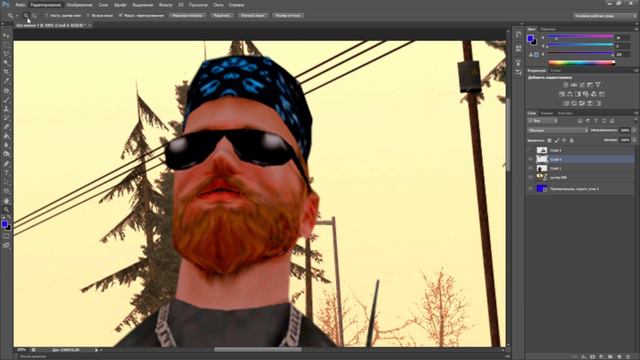Add a Levels adjustment
The image size is (640, 360).
click(x=574, y=84)
